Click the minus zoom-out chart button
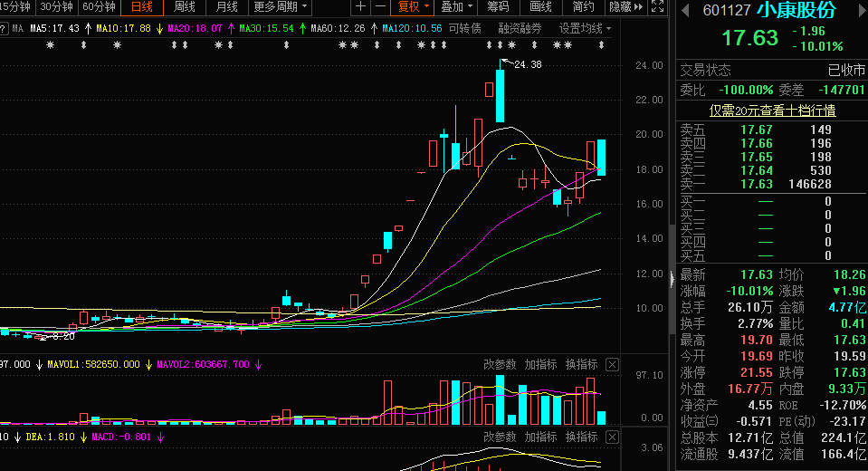This screenshot has width=868, height=471. pos(381,7)
